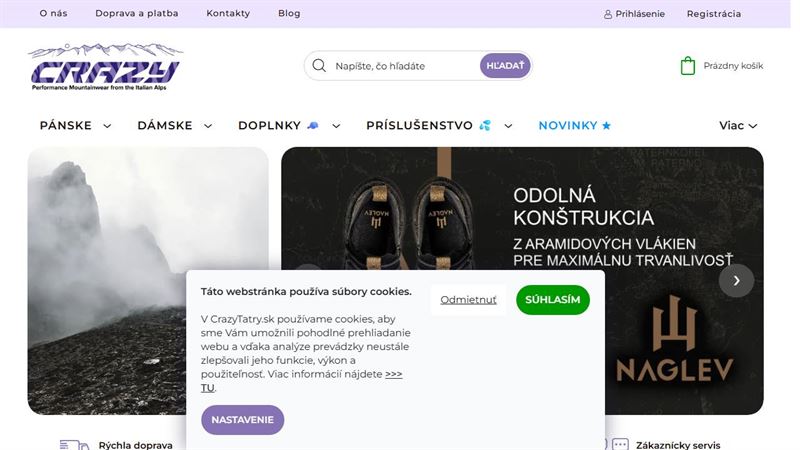The image size is (800, 450).
Task: Open the Viac menu dropdown
Action: pyautogui.click(x=738, y=126)
